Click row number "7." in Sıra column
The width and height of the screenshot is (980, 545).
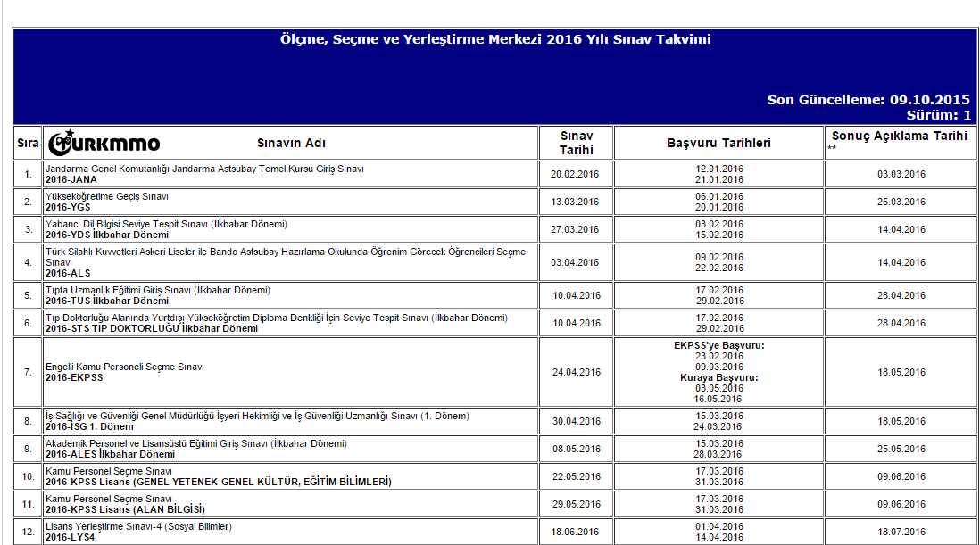pyautogui.click(x=29, y=372)
